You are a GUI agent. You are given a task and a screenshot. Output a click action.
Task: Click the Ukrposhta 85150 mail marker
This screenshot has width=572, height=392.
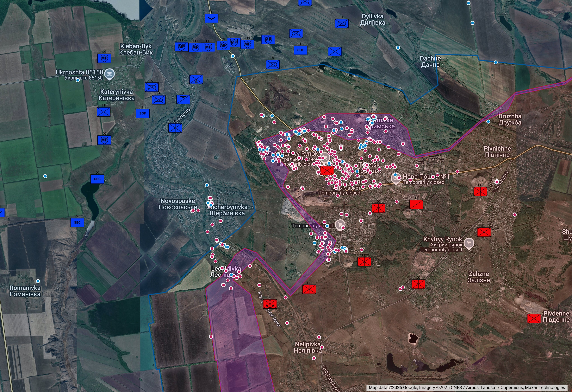pos(109,74)
